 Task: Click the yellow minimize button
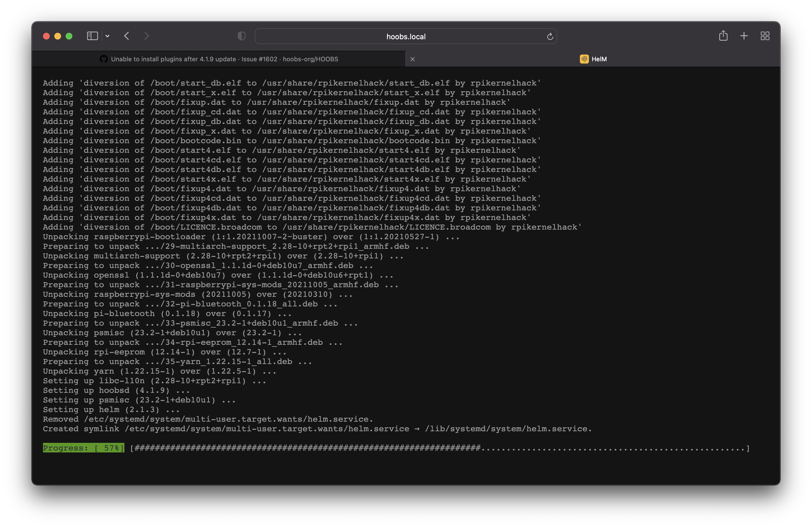tap(58, 36)
